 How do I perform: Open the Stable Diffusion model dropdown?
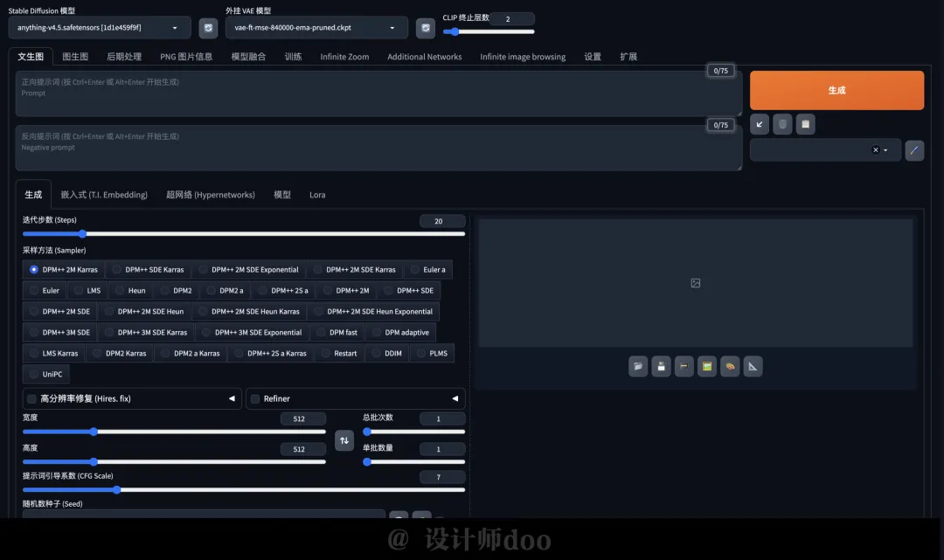pyautogui.click(x=99, y=28)
